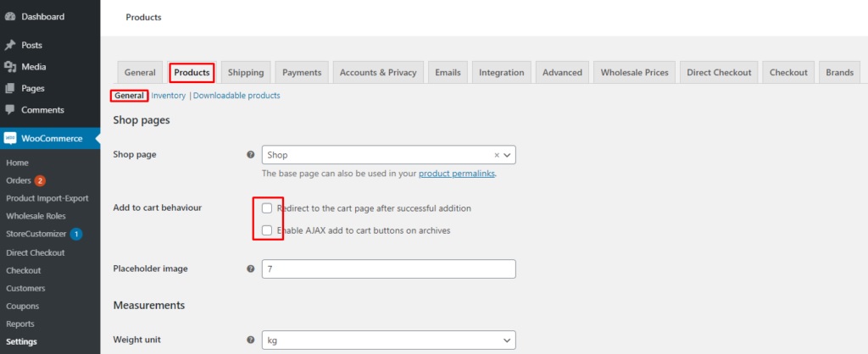Click the Comments bubble icon
Screen dimensions: 868x354
click(9, 110)
